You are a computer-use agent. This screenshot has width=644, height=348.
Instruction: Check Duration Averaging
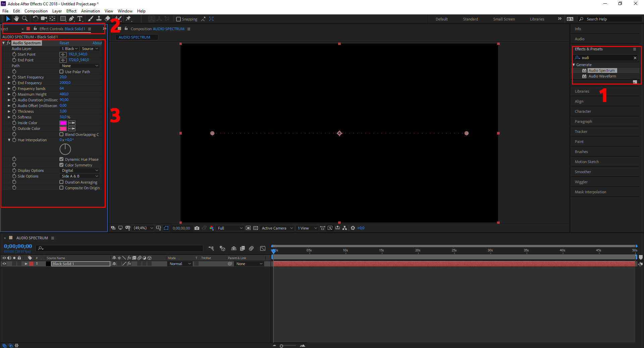click(61, 182)
